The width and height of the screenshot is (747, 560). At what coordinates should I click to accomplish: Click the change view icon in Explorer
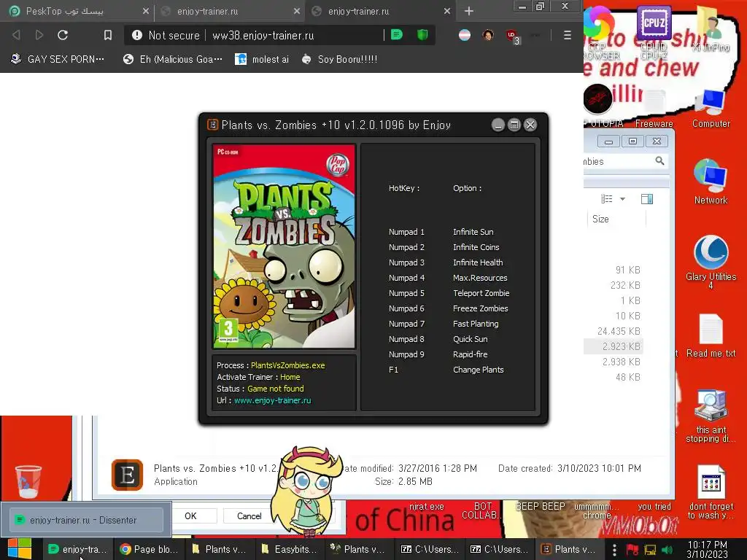(x=606, y=199)
